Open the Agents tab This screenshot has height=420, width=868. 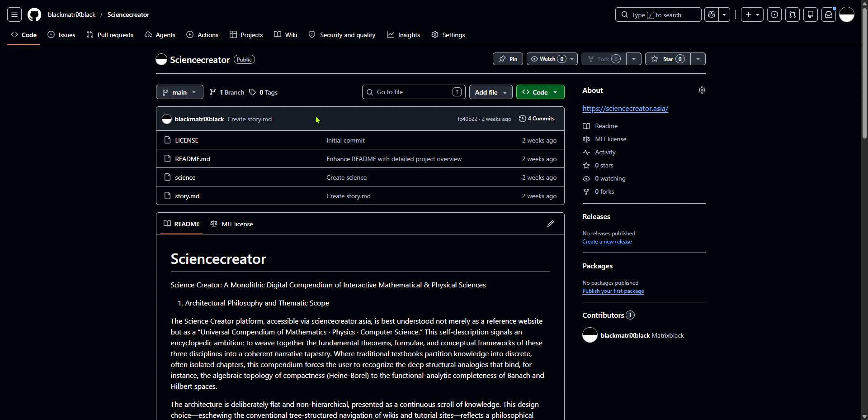160,35
